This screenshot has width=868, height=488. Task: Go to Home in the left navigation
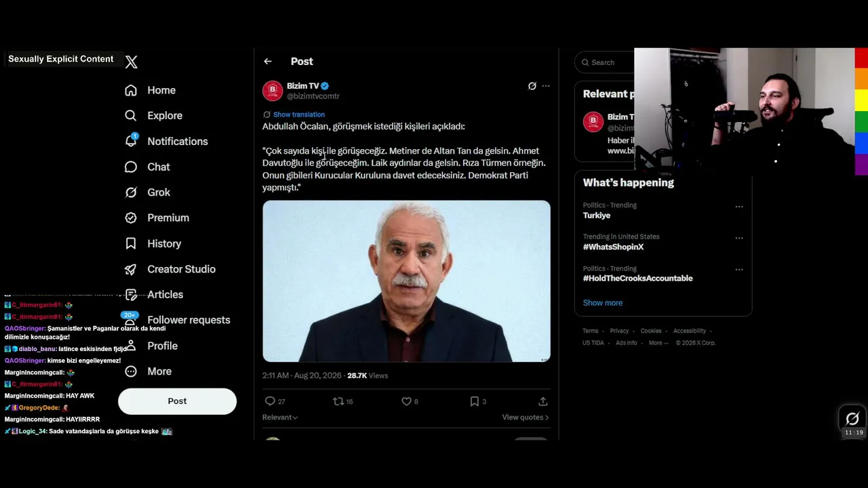[150, 90]
